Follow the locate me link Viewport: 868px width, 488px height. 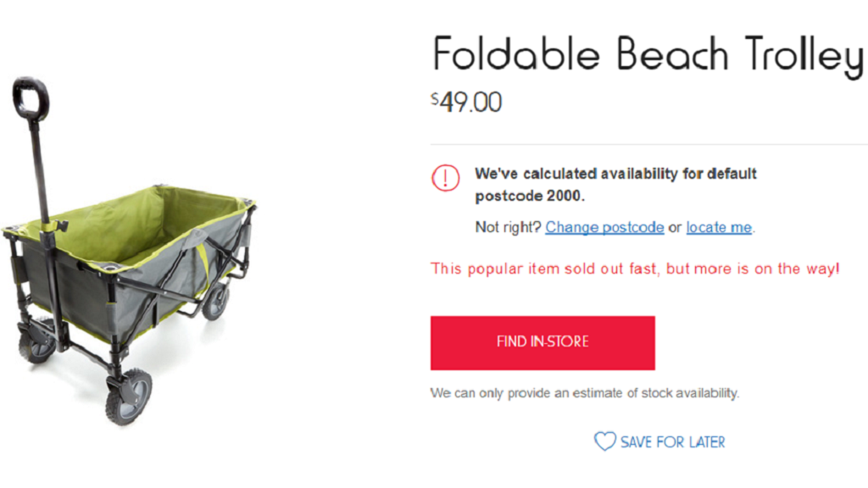(719, 227)
